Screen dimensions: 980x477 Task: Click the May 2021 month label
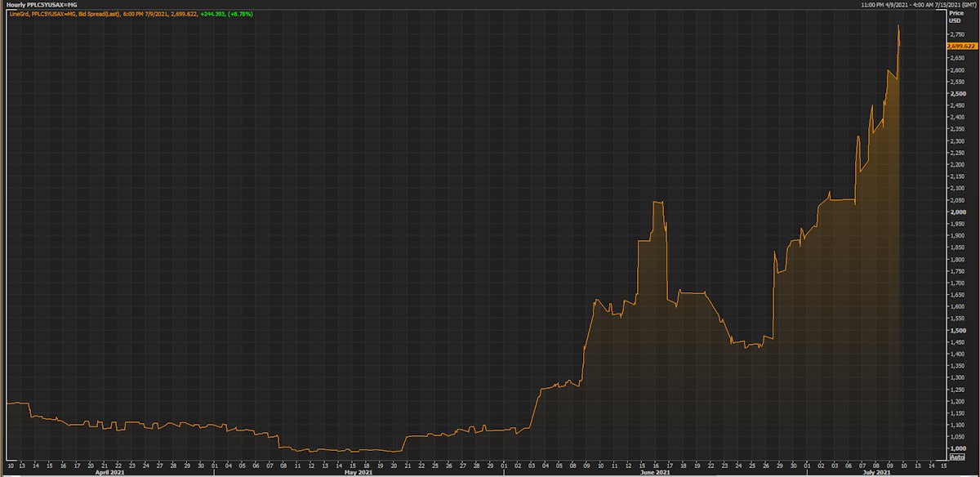click(359, 472)
